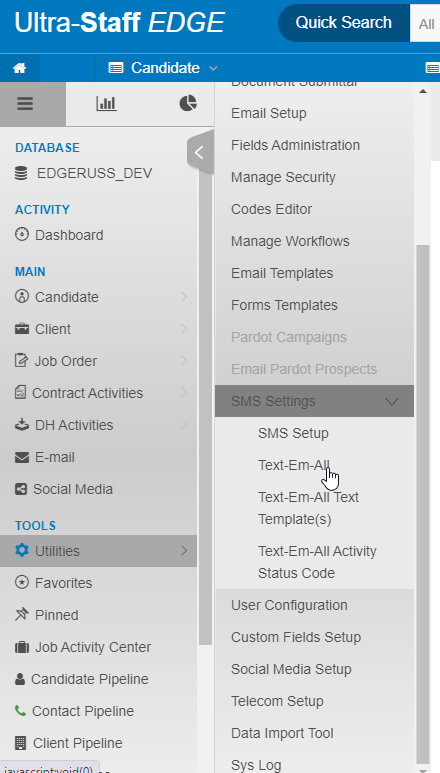Click the Candidate tab list icon
The image size is (440, 773).
(x=116, y=68)
